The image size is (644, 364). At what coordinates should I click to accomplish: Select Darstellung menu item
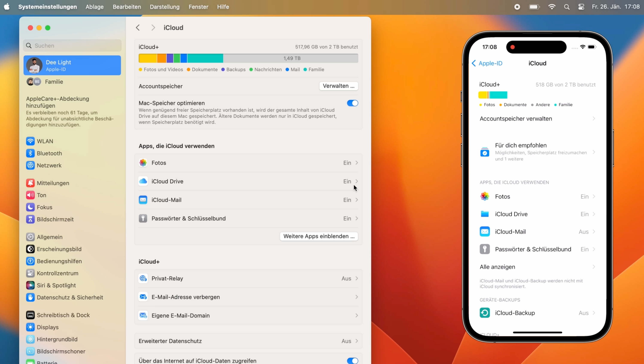click(164, 7)
